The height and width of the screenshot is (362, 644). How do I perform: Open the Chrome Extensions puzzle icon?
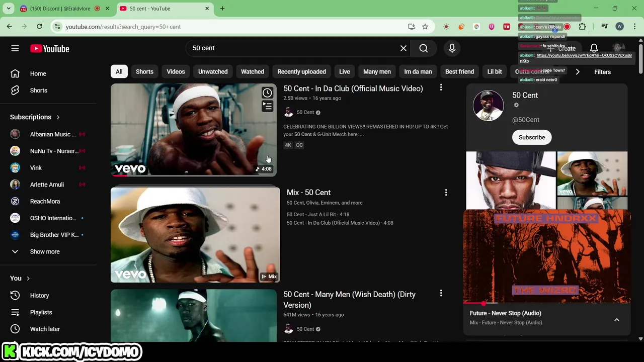[x=582, y=27]
